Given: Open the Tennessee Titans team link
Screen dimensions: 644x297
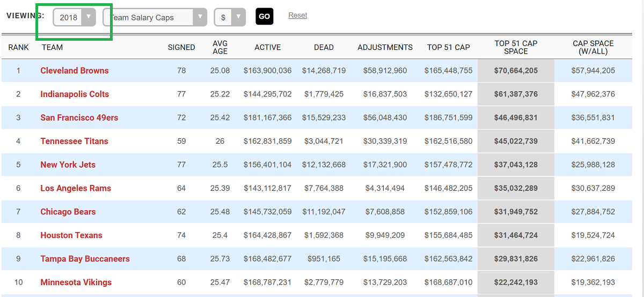Looking at the screenshot, I should (x=74, y=142).
